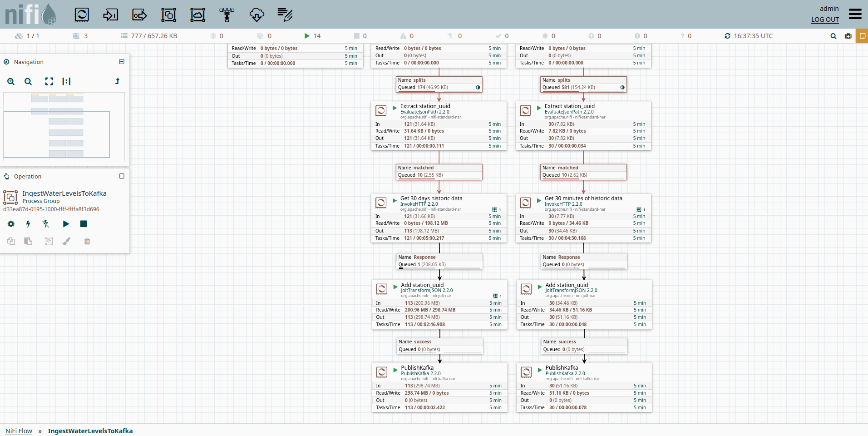Select the Funnel component icon

point(227,15)
